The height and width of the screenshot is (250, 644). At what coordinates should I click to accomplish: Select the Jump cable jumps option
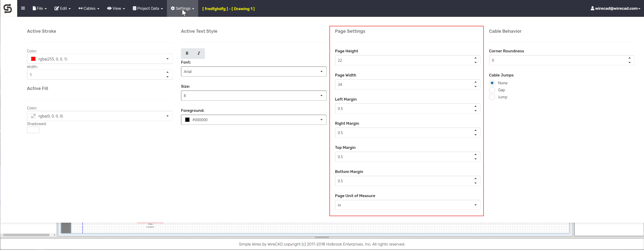pyautogui.click(x=492, y=97)
